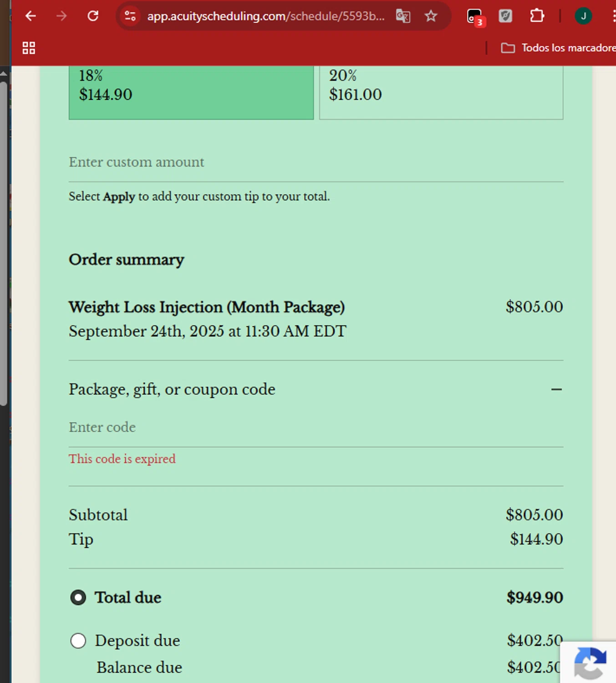Select the Total due radio button
The width and height of the screenshot is (616, 683).
click(x=78, y=597)
